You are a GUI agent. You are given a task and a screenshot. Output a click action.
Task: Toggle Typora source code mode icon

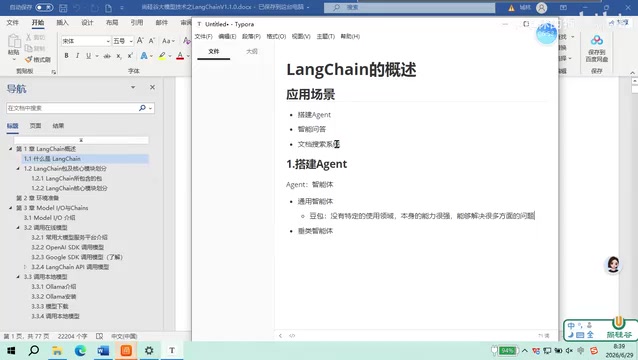pos(292,336)
